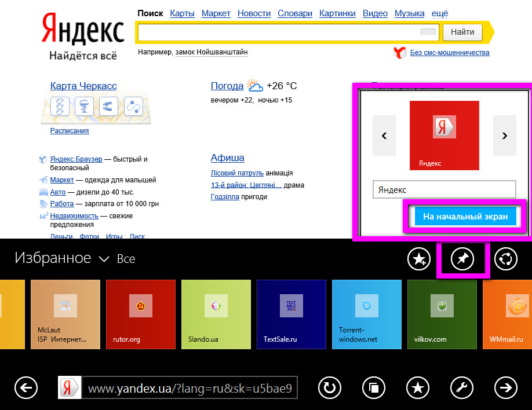The height and width of the screenshot is (410, 532).
Task: Show next tile image with right arrow
Action: pyautogui.click(x=505, y=136)
